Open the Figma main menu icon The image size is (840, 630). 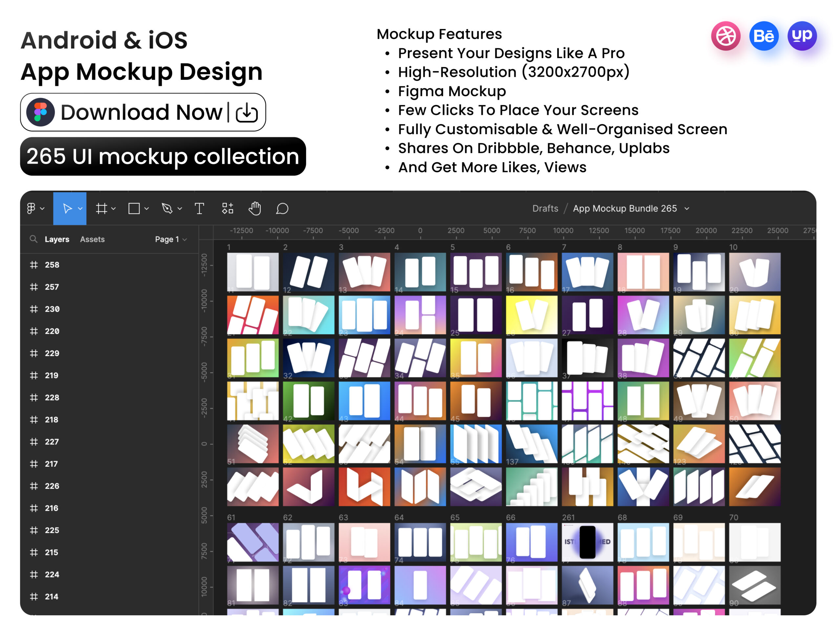coord(31,208)
